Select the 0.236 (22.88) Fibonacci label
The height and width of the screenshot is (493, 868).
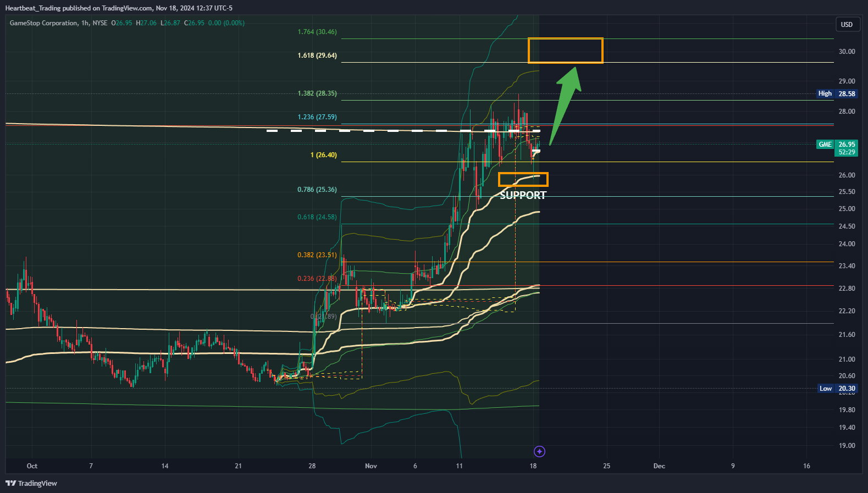(317, 279)
